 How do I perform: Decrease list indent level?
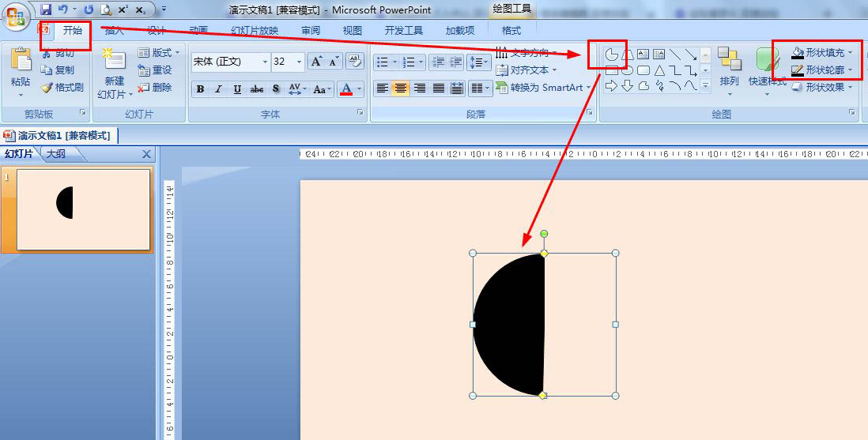[x=438, y=62]
